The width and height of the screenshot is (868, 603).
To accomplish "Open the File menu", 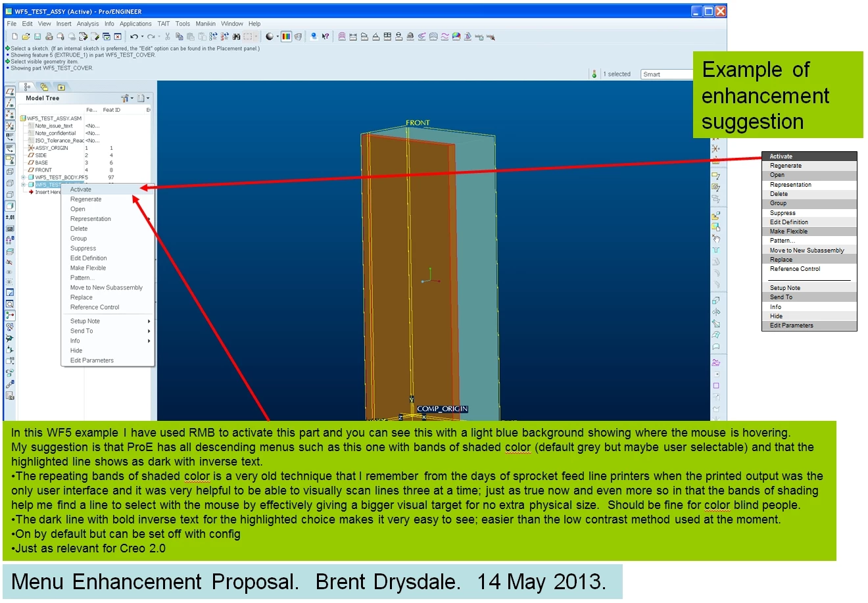I will pyautogui.click(x=12, y=24).
